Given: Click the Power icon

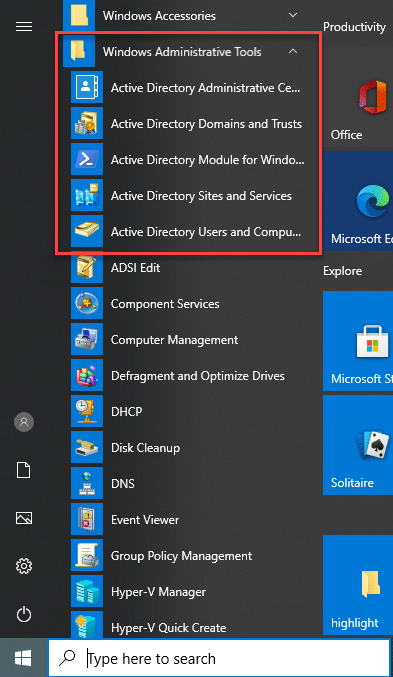Looking at the screenshot, I should click(24, 614).
